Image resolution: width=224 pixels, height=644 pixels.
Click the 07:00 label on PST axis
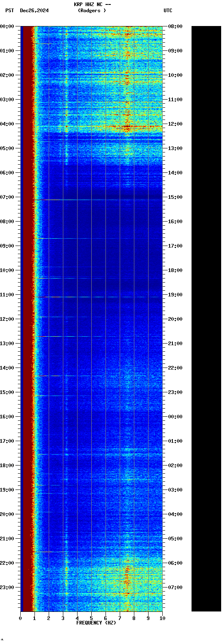point(7,197)
